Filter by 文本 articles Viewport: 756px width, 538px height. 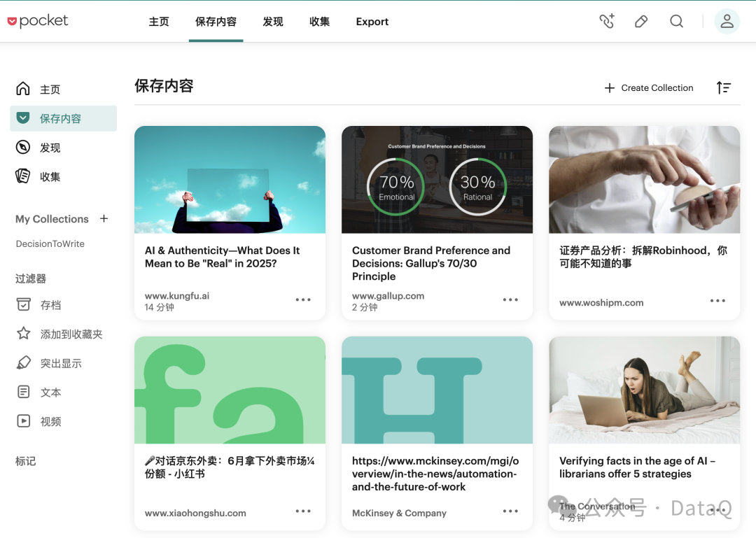click(38, 392)
